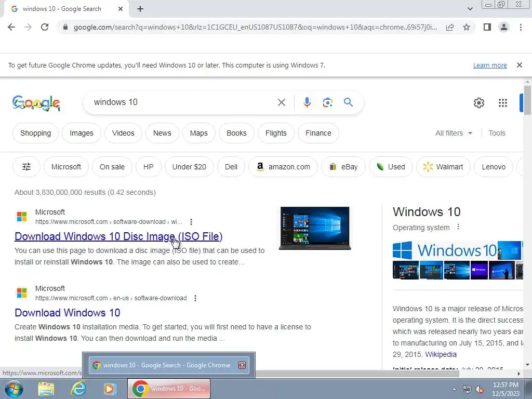Filter results by amazon.com

(x=283, y=167)
